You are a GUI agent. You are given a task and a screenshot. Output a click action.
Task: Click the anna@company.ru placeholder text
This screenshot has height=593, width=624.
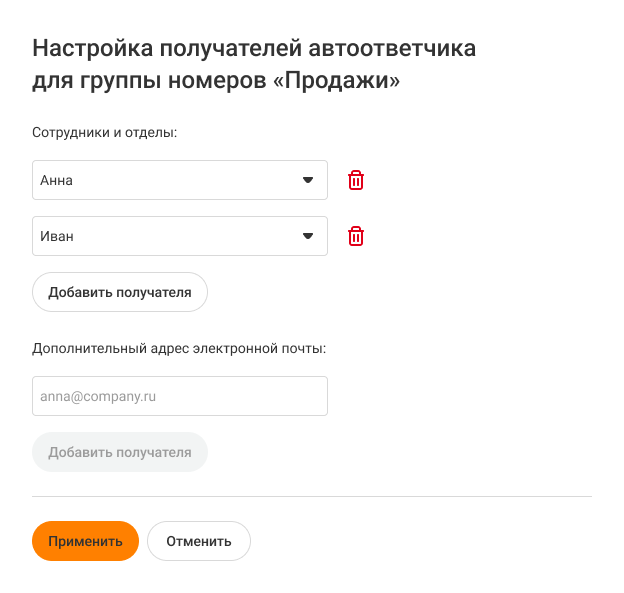[x=98, y=396]
